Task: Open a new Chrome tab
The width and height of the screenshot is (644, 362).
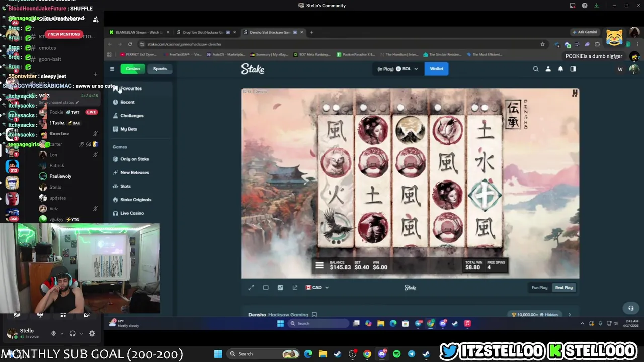Action: [x=311, y=32]
